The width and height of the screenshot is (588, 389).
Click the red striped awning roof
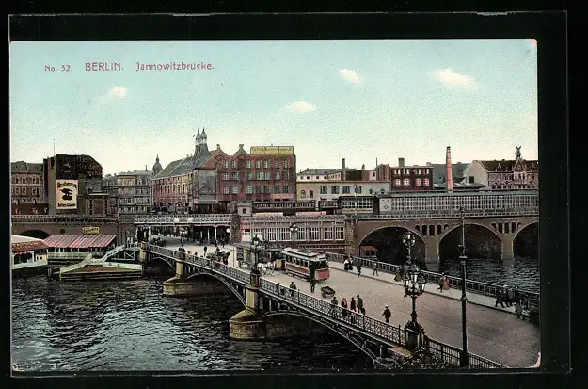coord(79,242)
